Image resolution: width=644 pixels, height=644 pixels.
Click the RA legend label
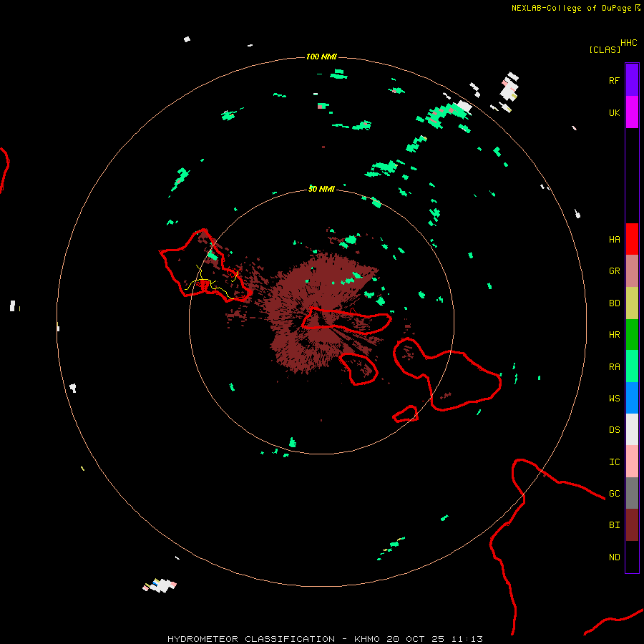614,367
